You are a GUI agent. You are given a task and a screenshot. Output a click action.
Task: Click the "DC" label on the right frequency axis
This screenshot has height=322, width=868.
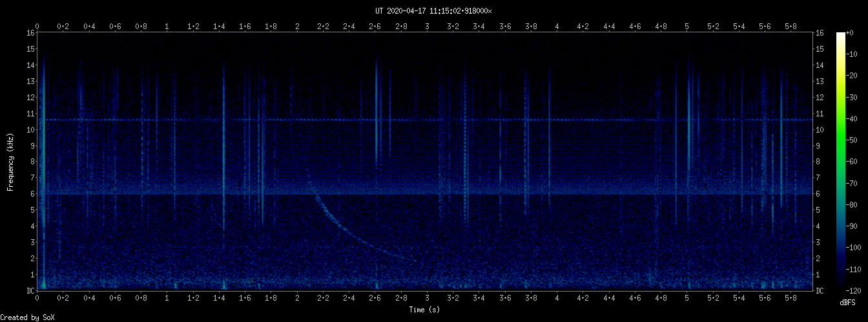[821, 291]
